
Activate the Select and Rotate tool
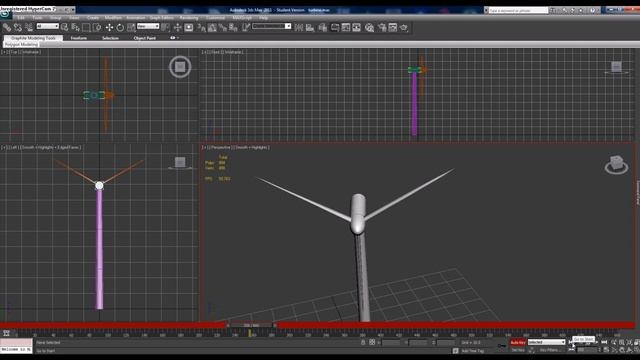point(120,27)
